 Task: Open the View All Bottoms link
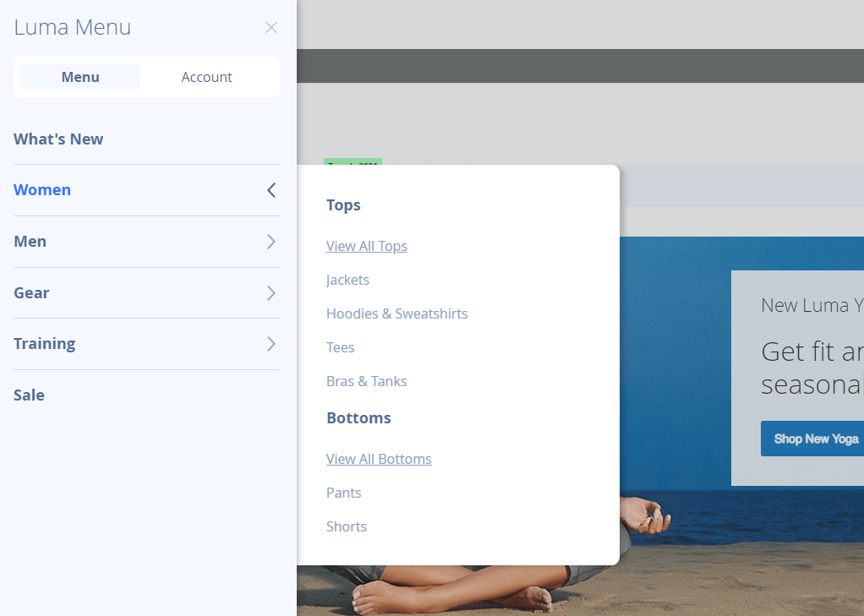tap(379, 459)
